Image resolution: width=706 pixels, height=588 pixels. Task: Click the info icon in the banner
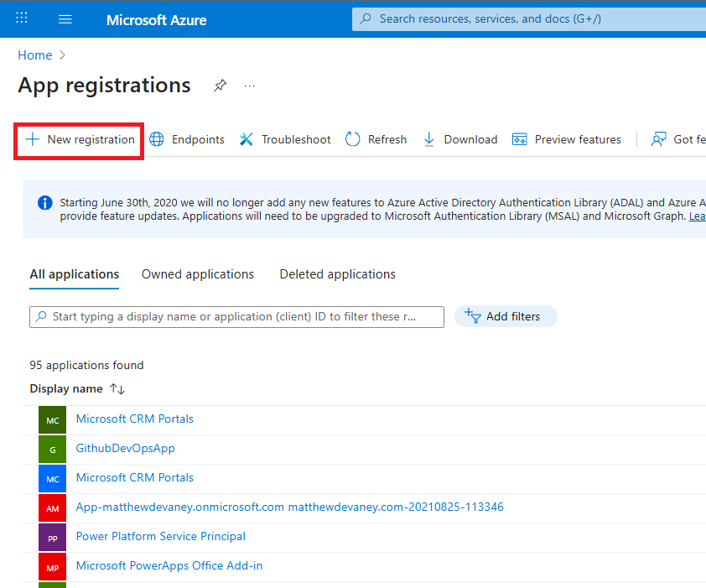45,202
